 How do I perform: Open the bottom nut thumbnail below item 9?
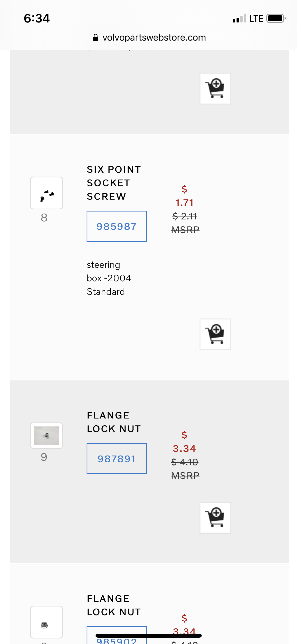(x=46, y=622)
